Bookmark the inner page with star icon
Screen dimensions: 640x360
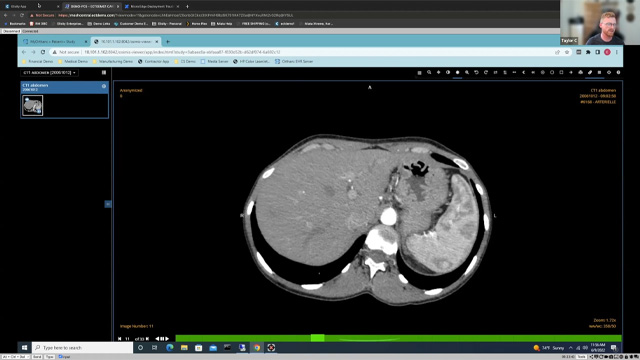click(567, 52)
